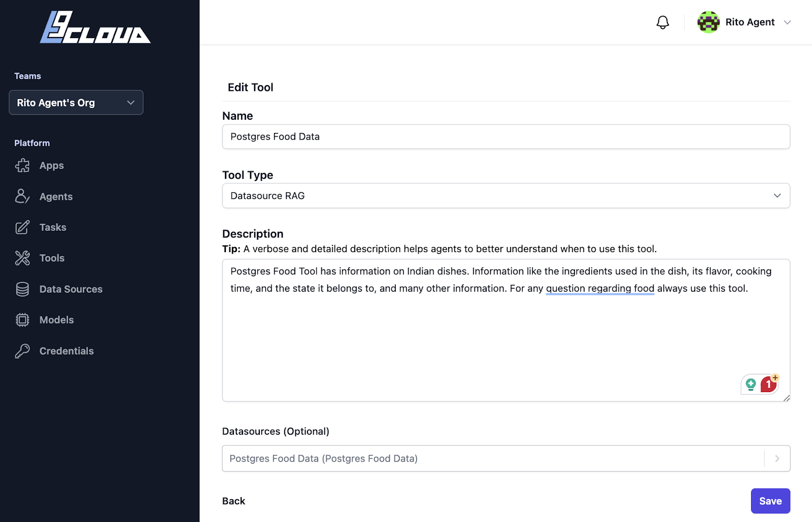Open notifications with the bell icon
Screen dimensions: 812x522
pyautogui.click(x=663, y=22)
